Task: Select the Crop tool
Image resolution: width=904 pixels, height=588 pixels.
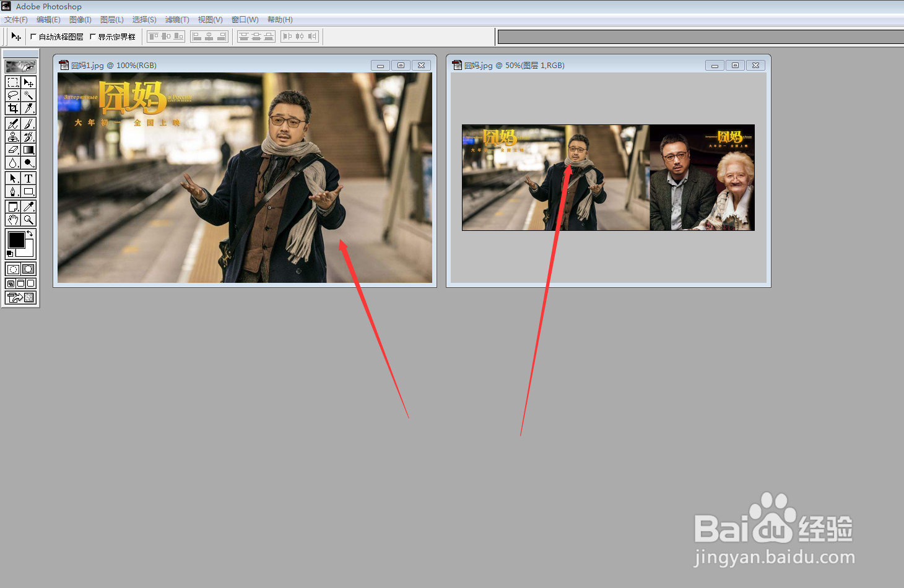Action: point(13,108)
